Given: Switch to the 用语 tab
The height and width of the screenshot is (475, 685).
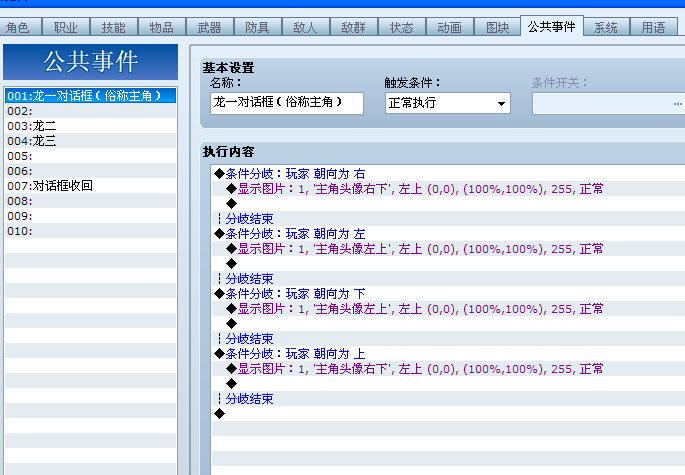Looking at the screenshot, I should tap(654, 28).
